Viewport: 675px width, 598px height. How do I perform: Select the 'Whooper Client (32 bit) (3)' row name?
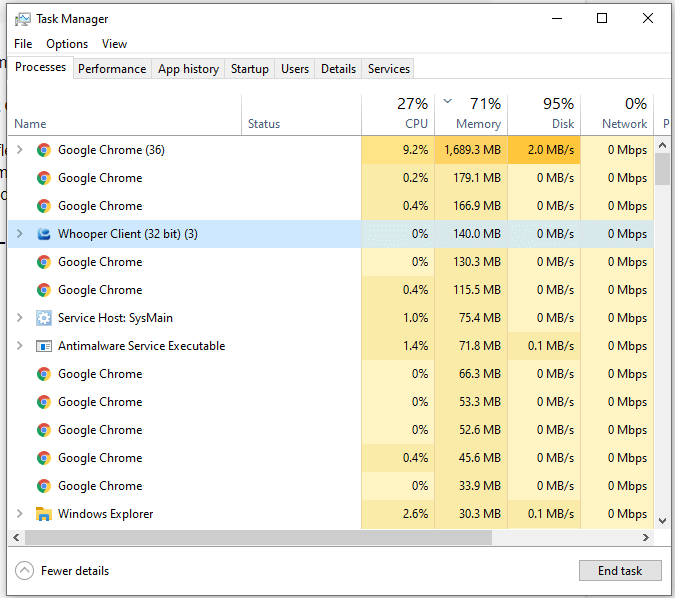[x=128, y=234]
